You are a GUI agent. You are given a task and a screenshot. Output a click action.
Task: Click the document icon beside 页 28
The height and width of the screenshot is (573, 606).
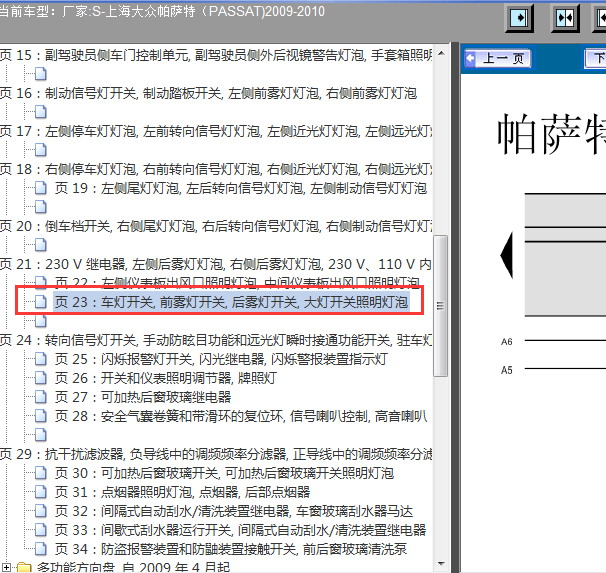(x=40, y=416)
